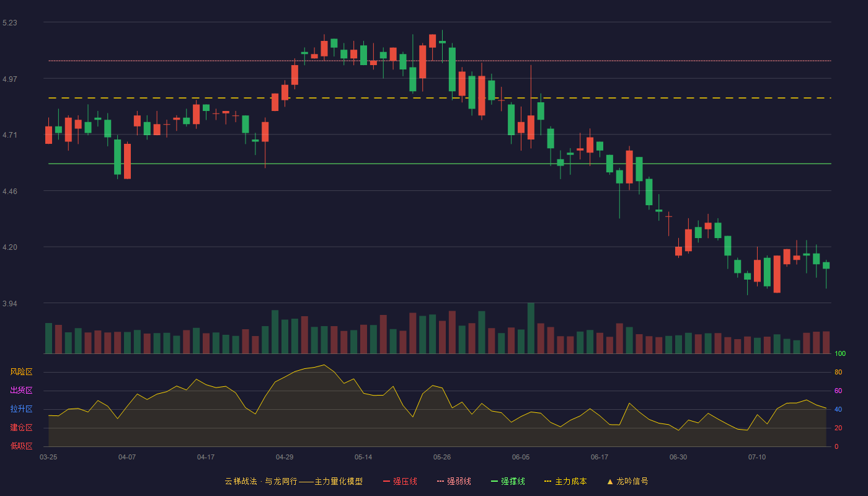Click the 风险区 zone label
The image size is (868, 496).
(21, 372)
